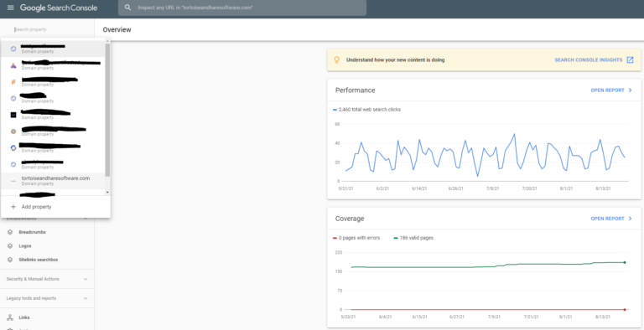Click the Overview page heading
Screen dimensions: 644x330
point(117,29)
